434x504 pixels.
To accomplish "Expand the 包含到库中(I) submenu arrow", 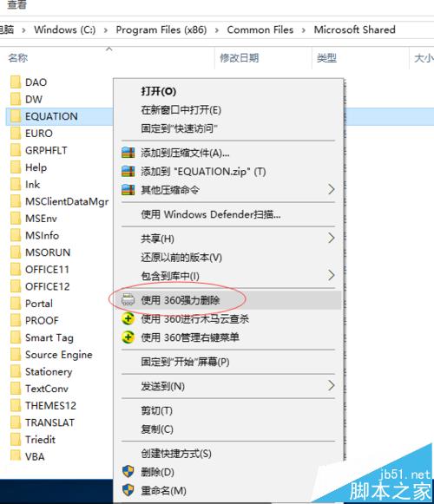I will coord(332,275).
